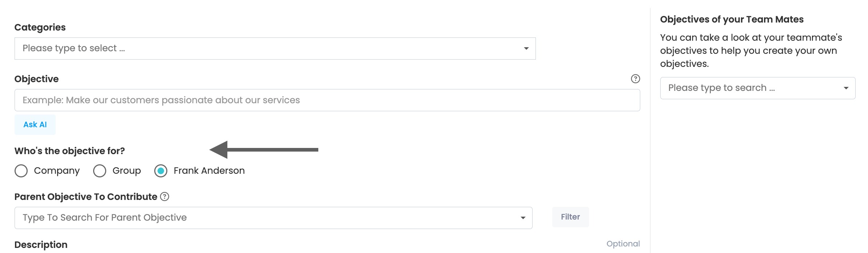
Task: Choose the Group radio option
Action: coord(100,171)
